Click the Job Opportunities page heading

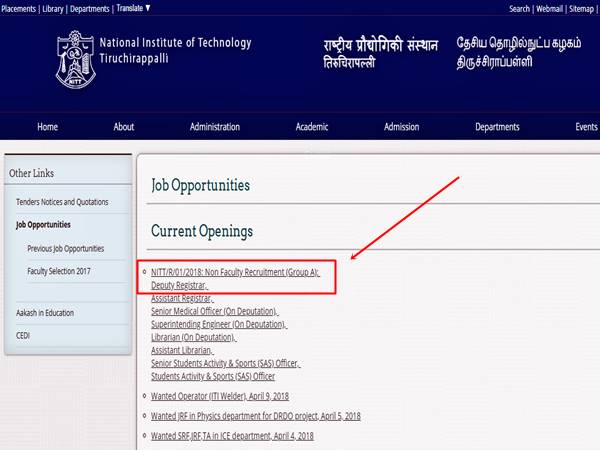point(201,186)
